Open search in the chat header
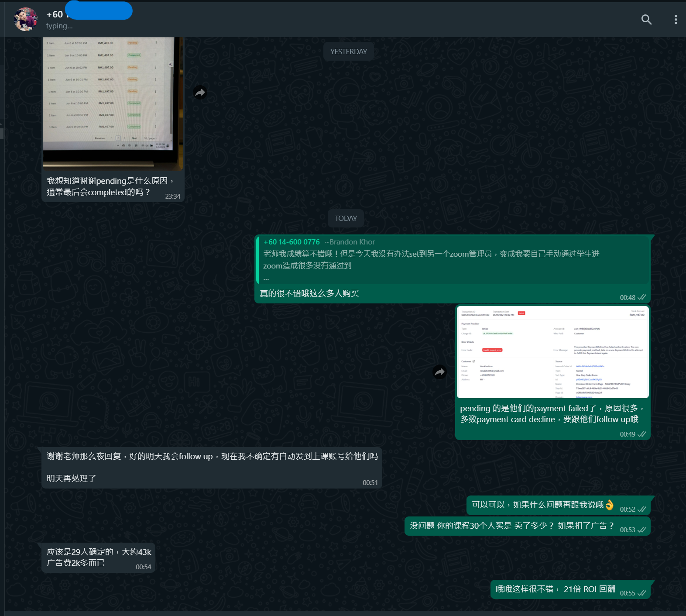686x616 pixels. (x=646, y=20)
